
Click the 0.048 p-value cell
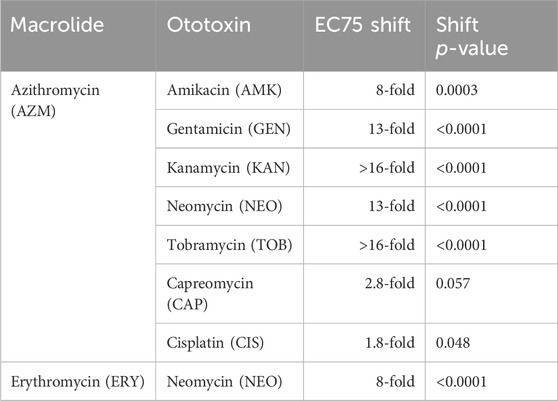[x=453, y=343]
